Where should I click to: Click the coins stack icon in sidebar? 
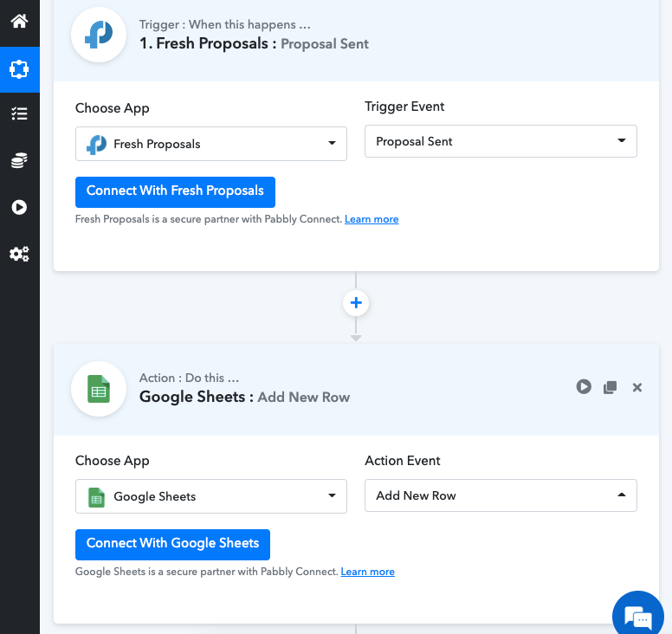(x=19, y=160)
